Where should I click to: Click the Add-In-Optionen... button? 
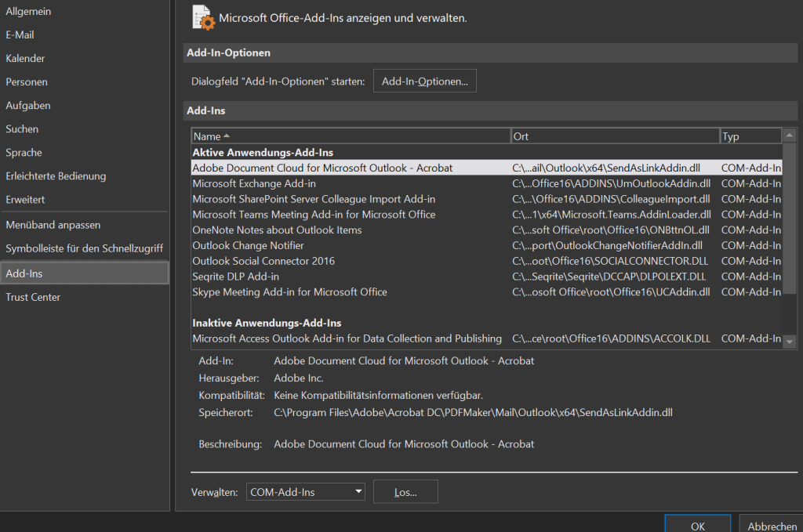pos(424,81)
